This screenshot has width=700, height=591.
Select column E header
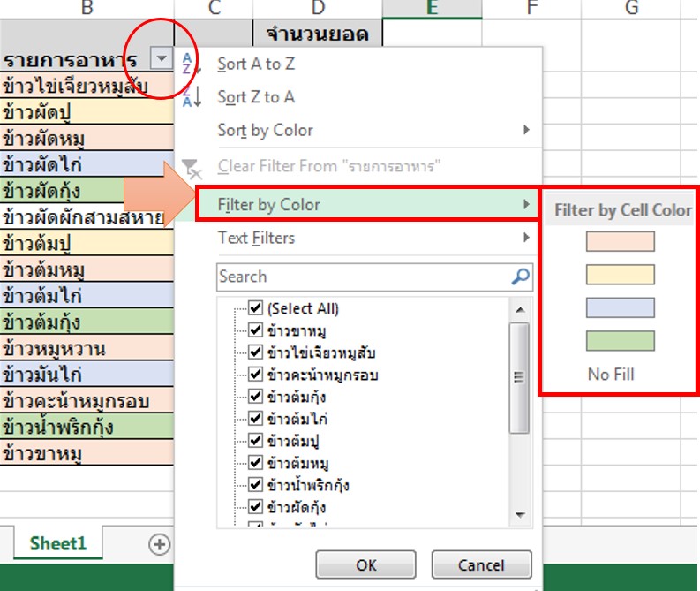(x=432, y=9)
